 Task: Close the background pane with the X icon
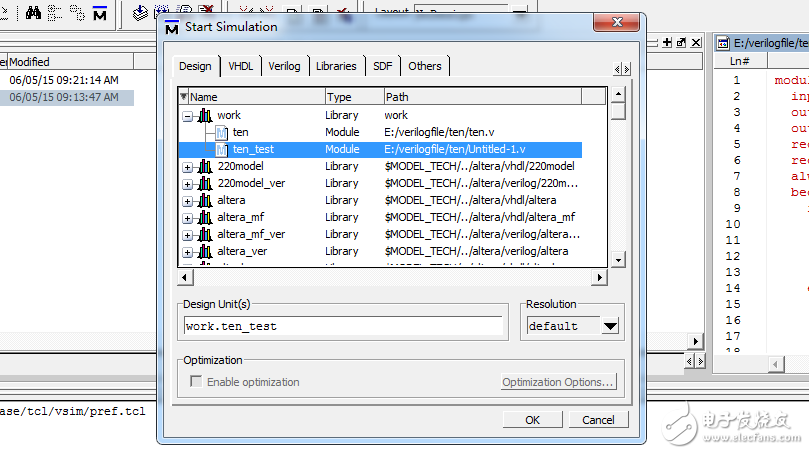tap(696, 42)
